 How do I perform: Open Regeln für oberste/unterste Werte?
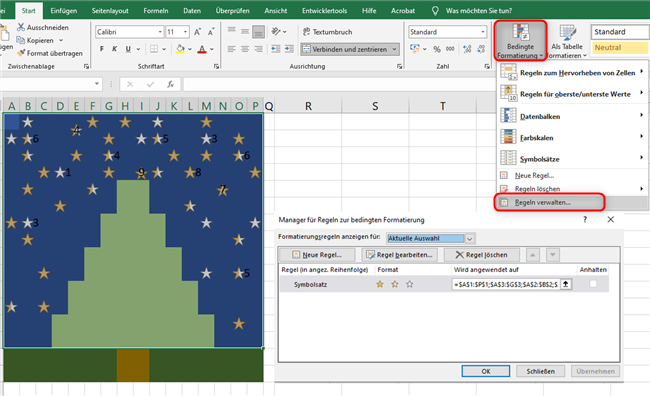click(x=572, y=94)
